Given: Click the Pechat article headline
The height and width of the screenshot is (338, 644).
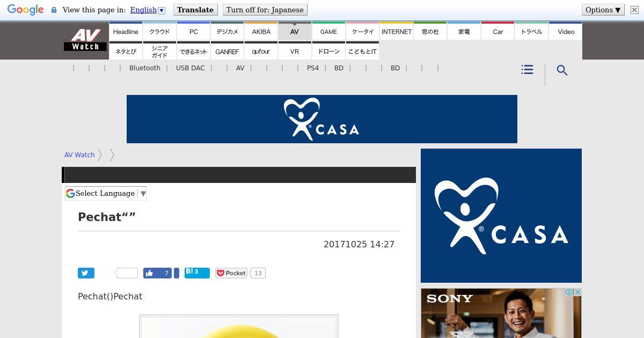Looking at the screenshot, I should [x=107, y=217].
